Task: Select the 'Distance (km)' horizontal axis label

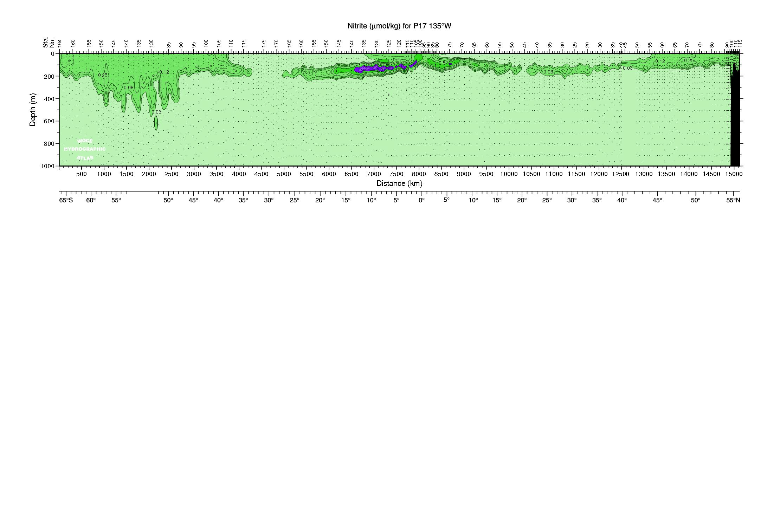Action: coord(399,183)
